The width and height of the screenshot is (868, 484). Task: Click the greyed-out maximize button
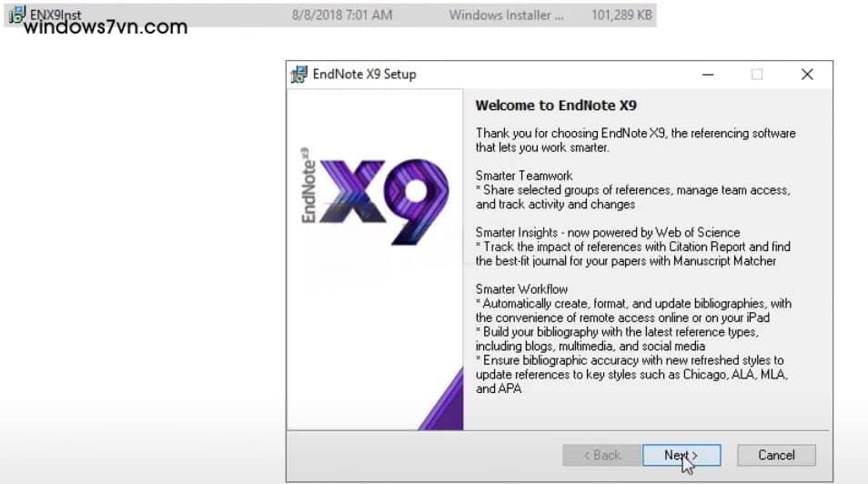point(756,75)
